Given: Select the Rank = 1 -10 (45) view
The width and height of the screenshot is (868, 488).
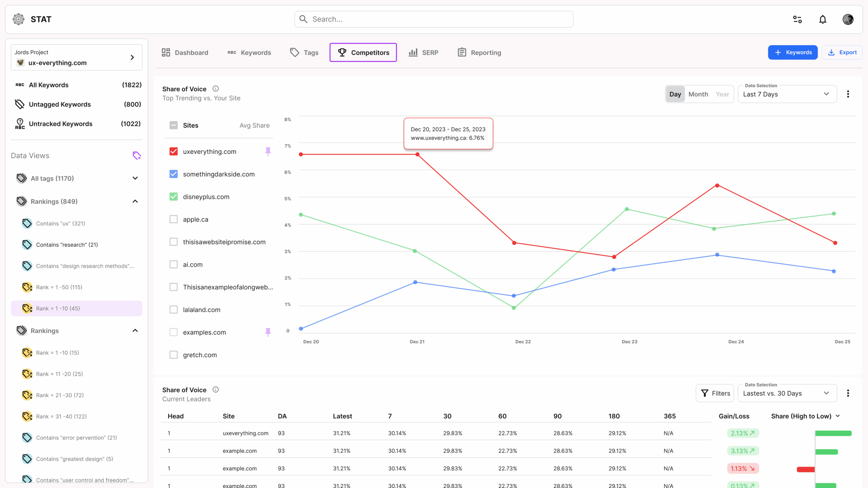Looking at the screenshot, I should (77, 308).
